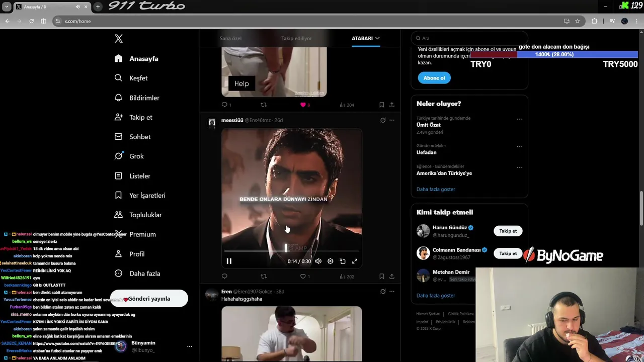This screenshot has height=362, width=644.
Task: View analytics 202 on meessiüü post
Action: click(347, 276)
